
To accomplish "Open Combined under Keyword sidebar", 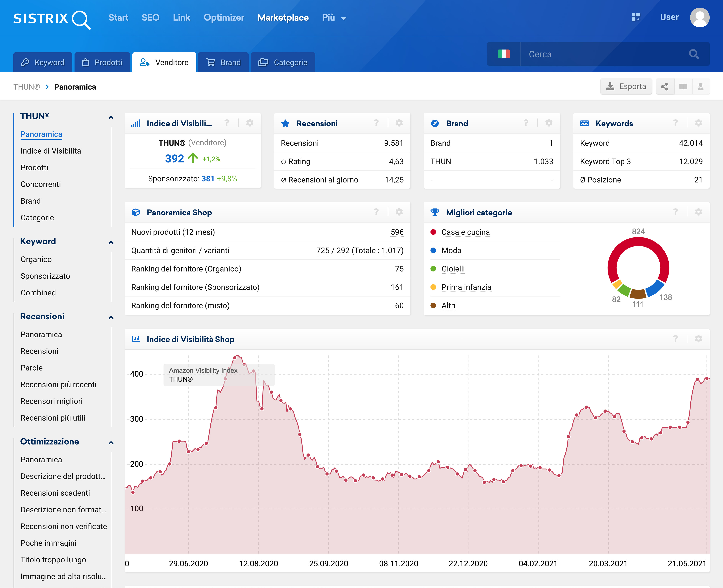I will (38, 293).
